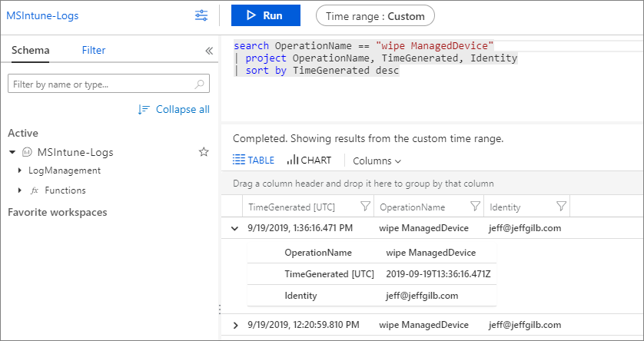Select the 9/19/2019, 1:36:16.471 PM cell
Image resolution: width=644 pixels, height=341 pixels.
click(300, 228)
